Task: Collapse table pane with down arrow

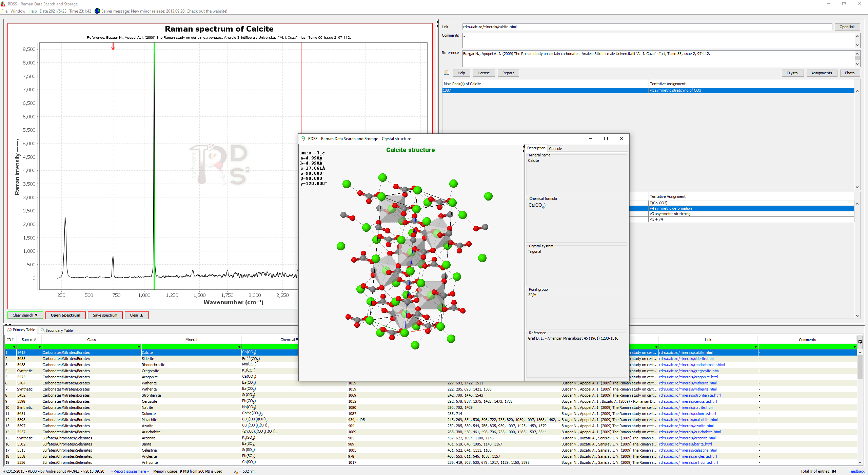Action: (10, 325)
